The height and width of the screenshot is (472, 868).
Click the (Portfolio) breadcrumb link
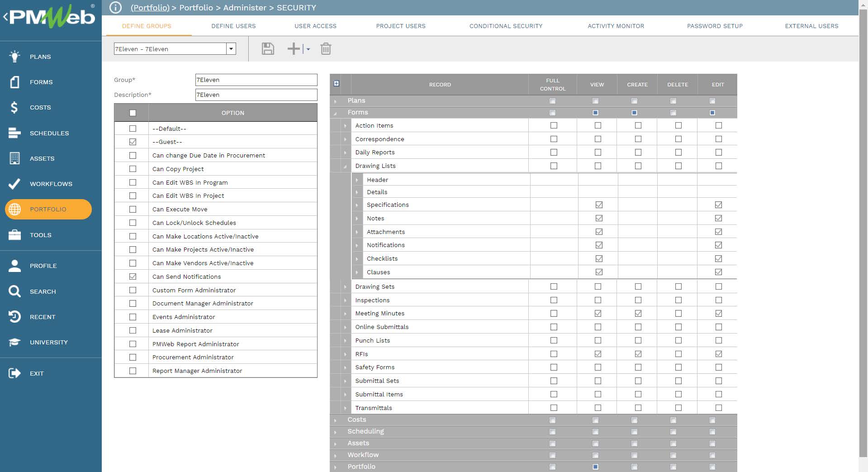click(x=150, y=8)
